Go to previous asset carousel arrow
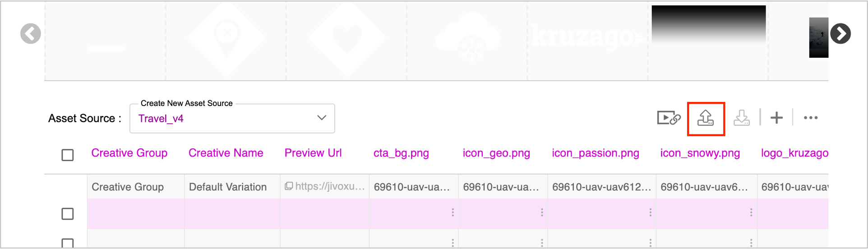 click(x=31, y=34)
